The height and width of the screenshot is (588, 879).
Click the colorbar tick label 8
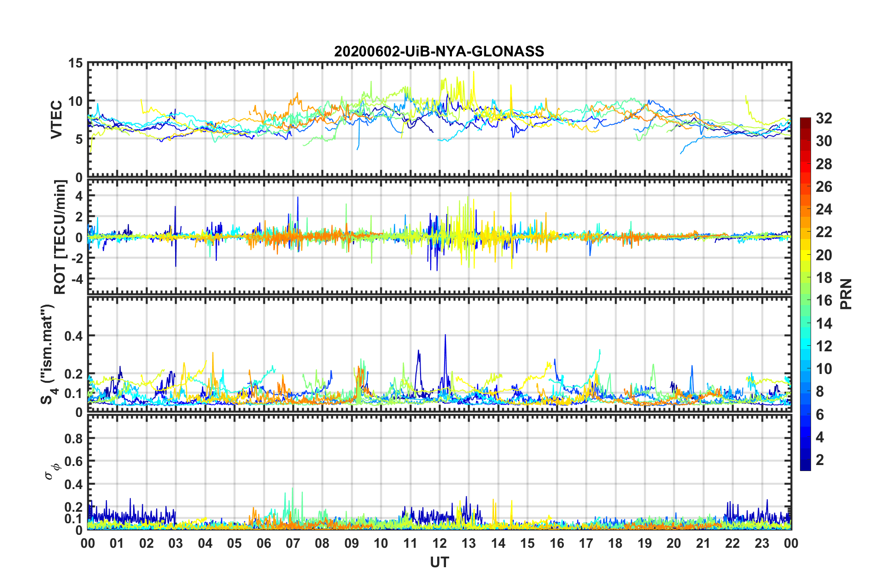click(820, 392)
